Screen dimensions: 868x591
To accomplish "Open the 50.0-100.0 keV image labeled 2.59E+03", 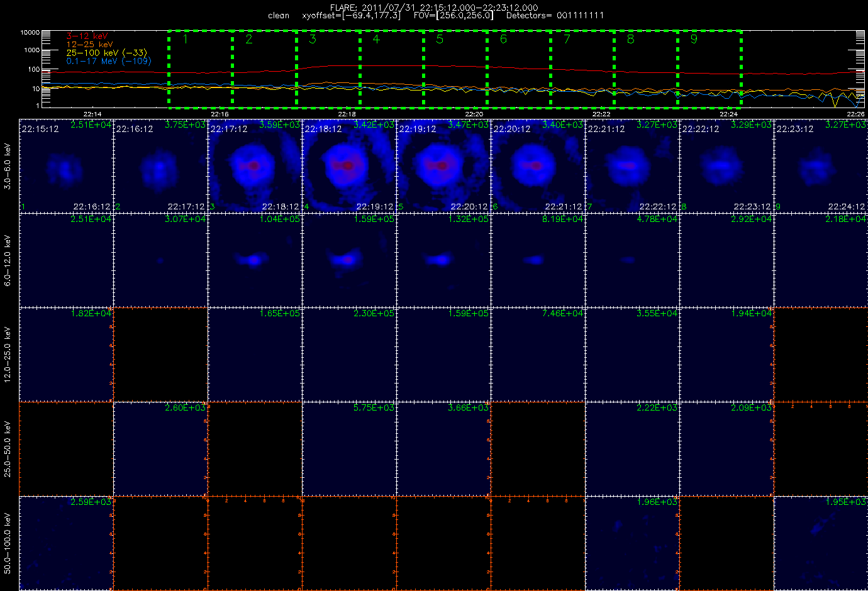I will coord(66,543).
